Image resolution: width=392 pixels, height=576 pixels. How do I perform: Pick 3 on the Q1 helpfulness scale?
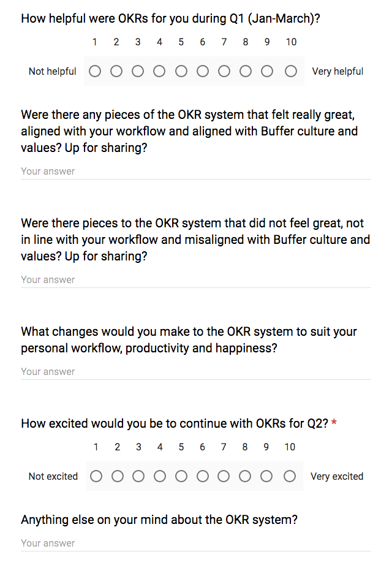click(x=138, y=70)
